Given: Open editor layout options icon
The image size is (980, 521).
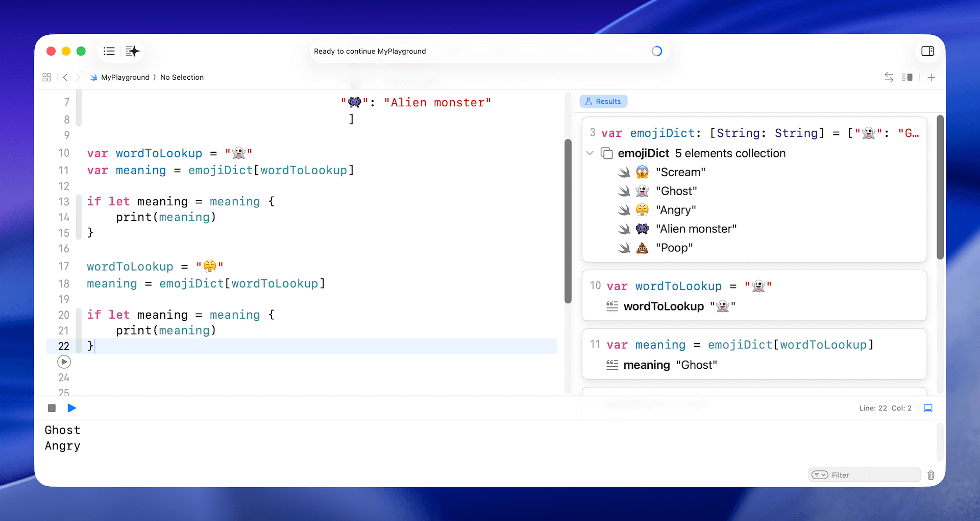Looking at the screenshot, I should pyautogui.click(x=907, y=77).
